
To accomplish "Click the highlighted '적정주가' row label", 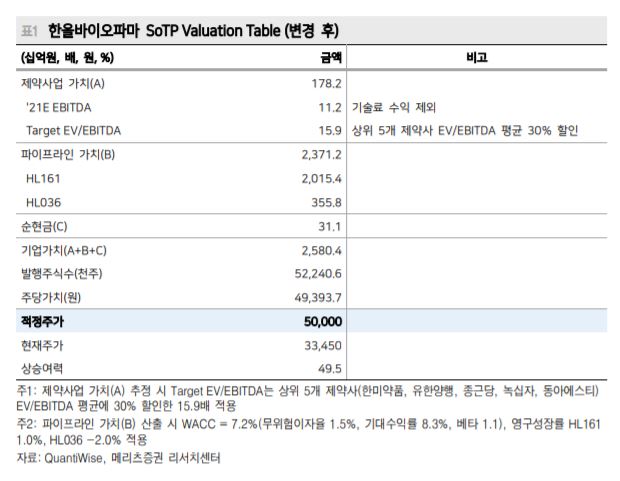I will pyautogui.click(x=43, y=321).
